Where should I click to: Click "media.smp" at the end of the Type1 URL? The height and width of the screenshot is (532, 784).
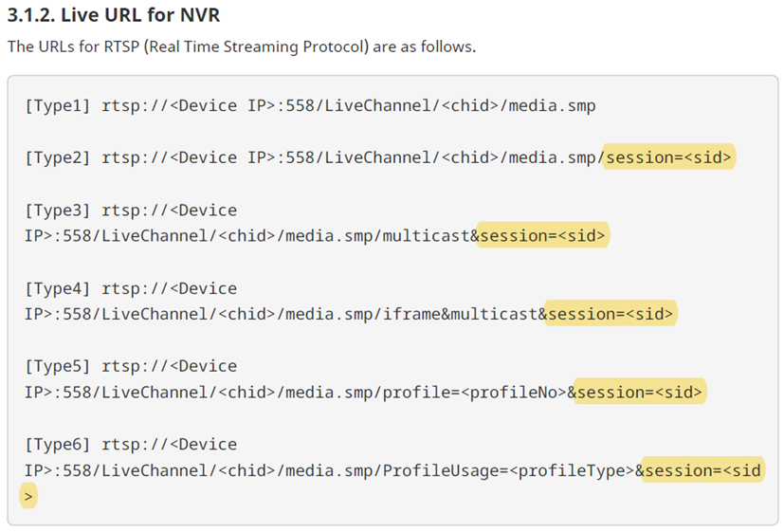(x=553, y=105)
